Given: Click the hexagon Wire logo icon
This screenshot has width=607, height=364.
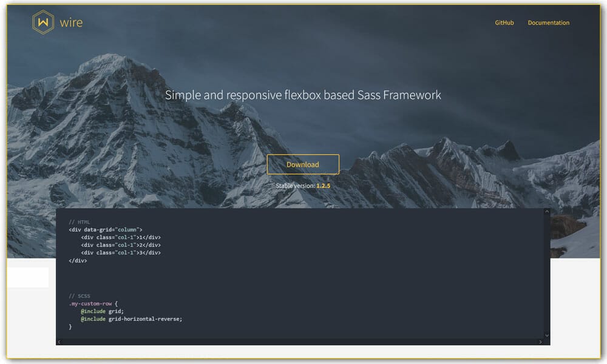Looking at the screenshot, I should 42,22.
